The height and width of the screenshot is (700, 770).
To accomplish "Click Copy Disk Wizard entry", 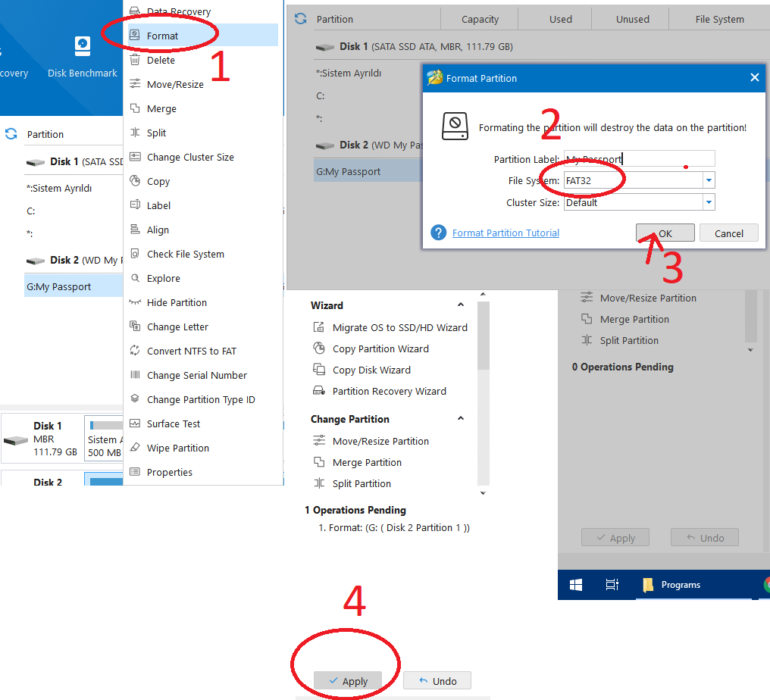I will click(x=371, y=370).
